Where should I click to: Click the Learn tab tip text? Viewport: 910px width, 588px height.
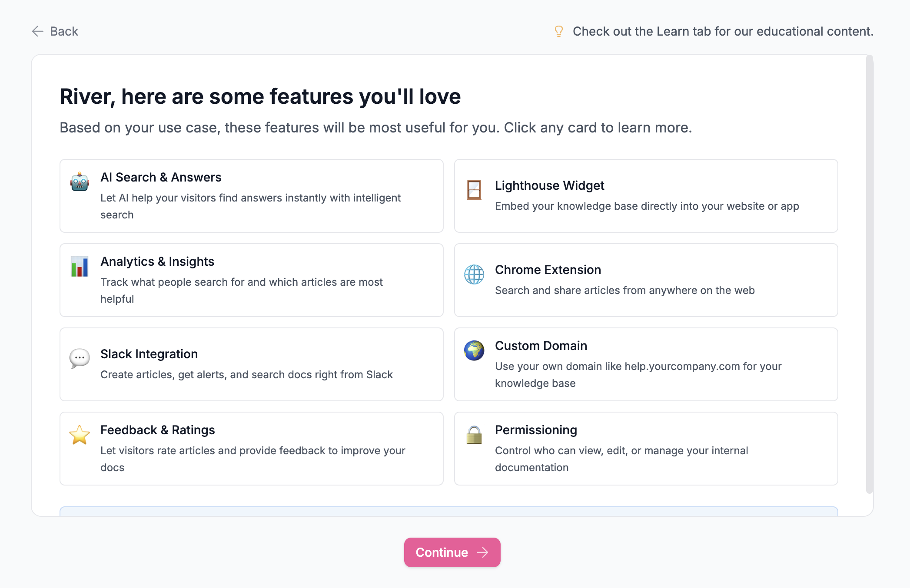click(723, 31)
